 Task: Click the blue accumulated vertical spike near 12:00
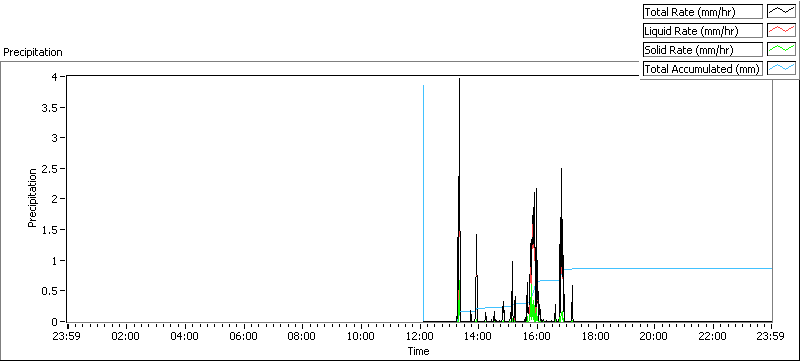(423, 204)
